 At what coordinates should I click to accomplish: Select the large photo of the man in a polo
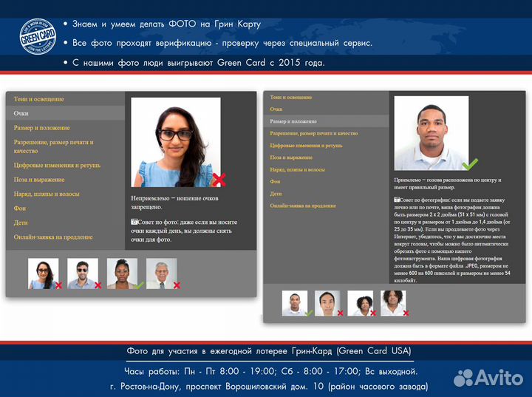(x=432, y=133)
